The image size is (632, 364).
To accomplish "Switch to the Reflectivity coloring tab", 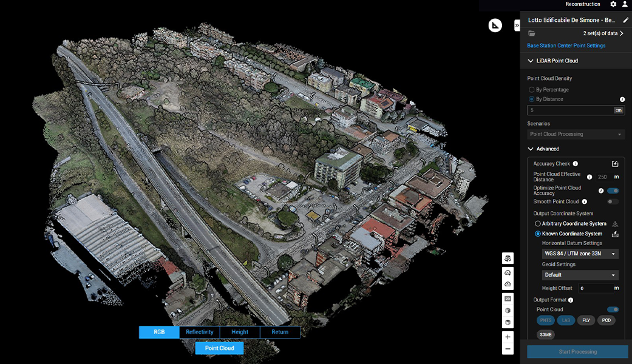I will coord(200,332).
